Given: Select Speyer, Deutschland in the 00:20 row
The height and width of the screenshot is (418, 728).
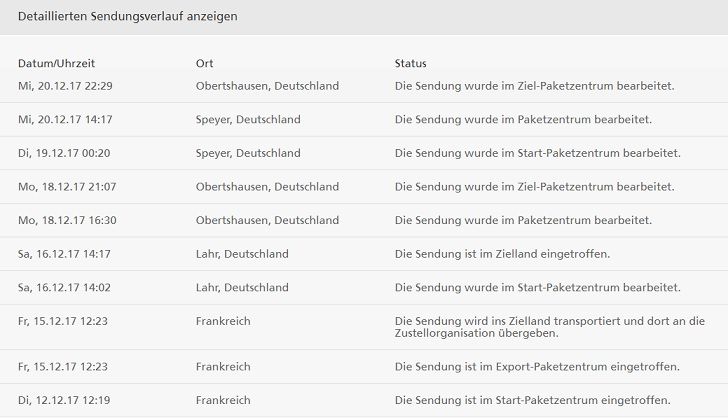Looking at the screenshot, I should pos(248,153).
